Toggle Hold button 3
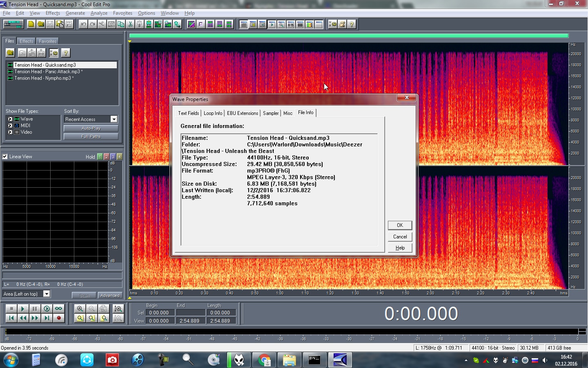588x368 pixels. [x=113, y=157]
